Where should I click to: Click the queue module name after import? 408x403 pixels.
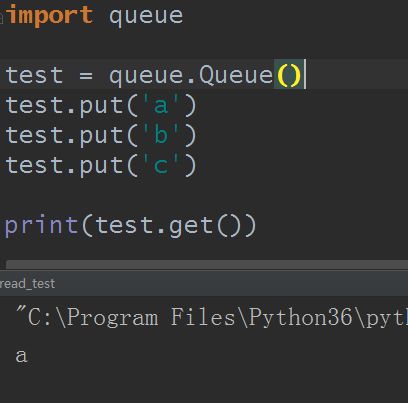(146, 17)
